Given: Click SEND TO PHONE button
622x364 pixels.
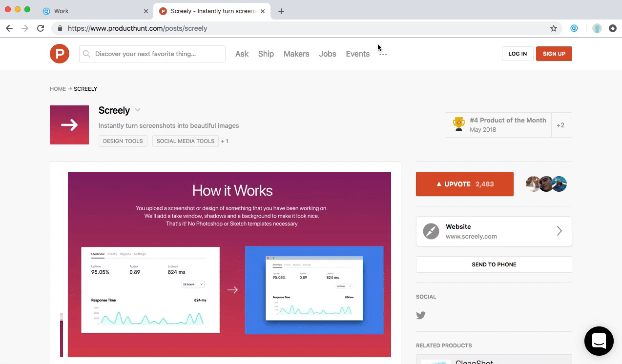Looking at the screenshot, I should tap(494, 264).
